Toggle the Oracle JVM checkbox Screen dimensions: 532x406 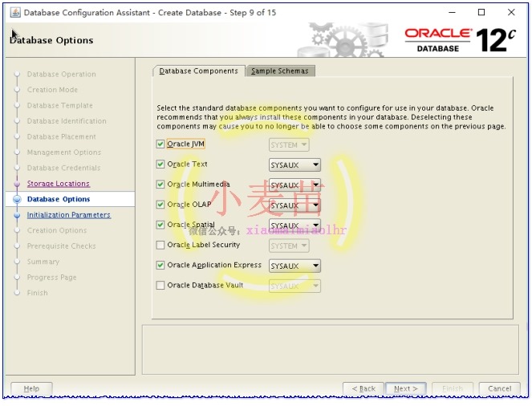pos(160,144)
